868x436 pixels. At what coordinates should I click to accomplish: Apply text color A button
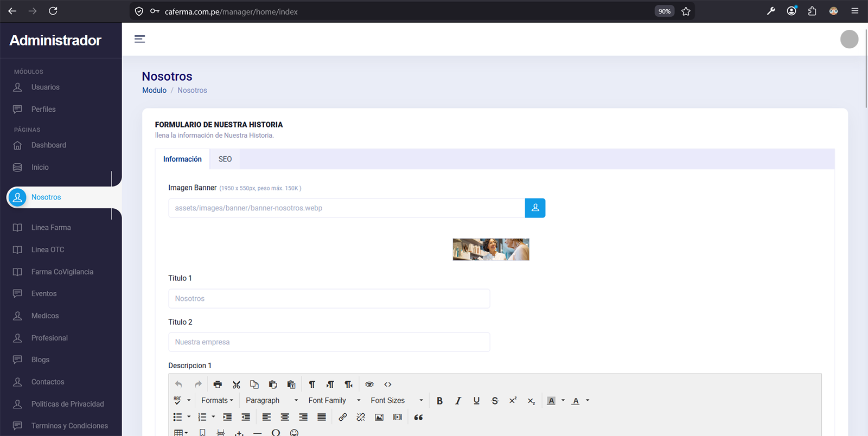coord(576,401)
